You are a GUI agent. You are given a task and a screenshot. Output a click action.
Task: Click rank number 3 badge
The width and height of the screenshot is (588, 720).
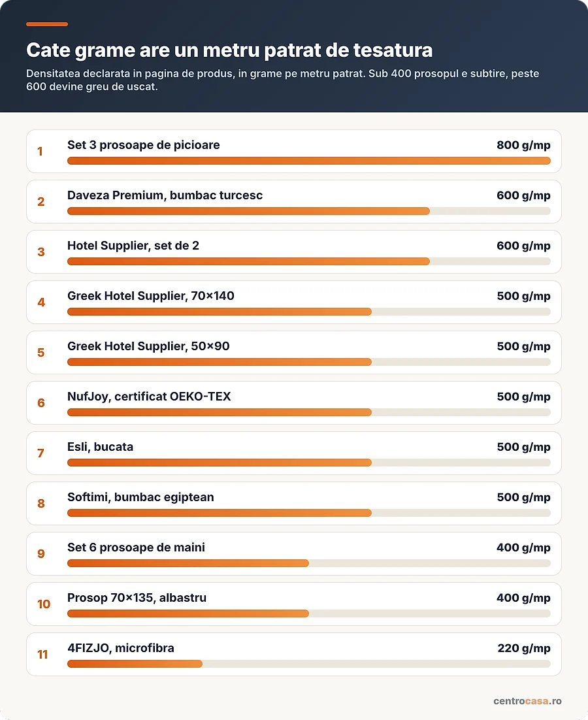pos(41,252)
